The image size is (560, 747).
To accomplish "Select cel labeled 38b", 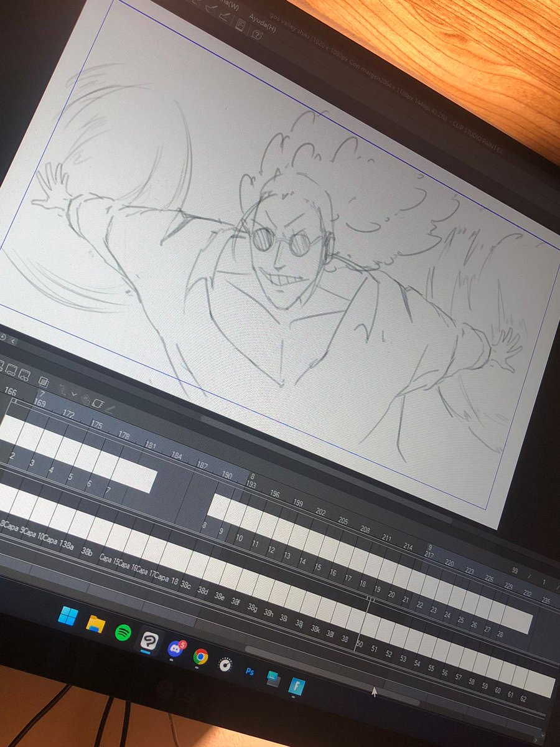I will pyautogui.click(x=87, y=552).
